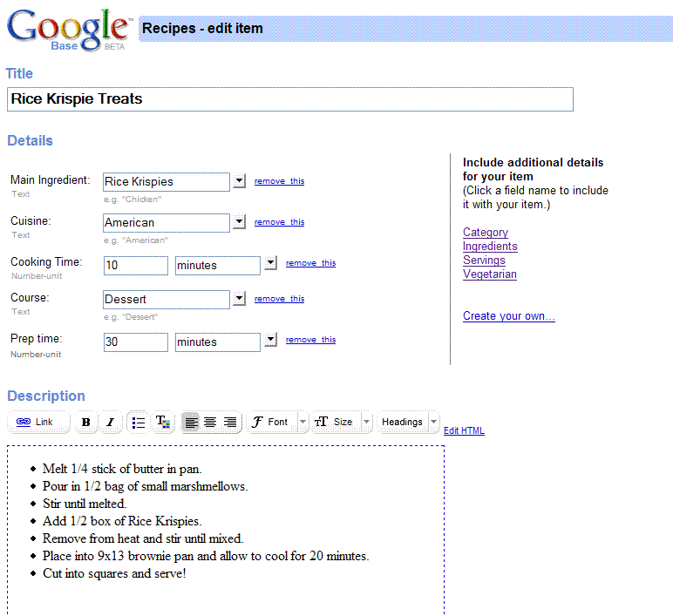Click the 'Melt 1/4 stick of butter' line
Image resolution: width=673 pixels, height=616 pixels.
pyautogui.click(x=122, y=469)
